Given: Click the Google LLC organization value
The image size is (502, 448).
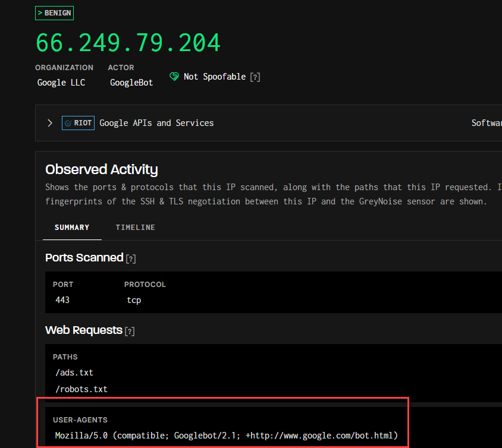Looking at the screenshot, I should coord(61,83).
